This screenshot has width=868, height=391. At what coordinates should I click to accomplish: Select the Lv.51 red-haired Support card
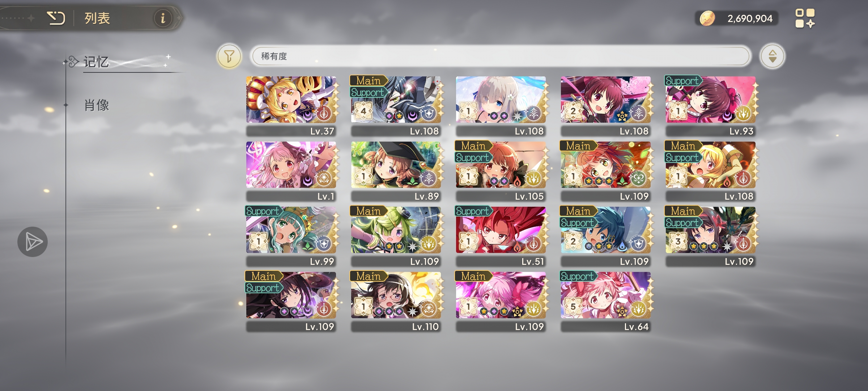tap(501, 236)
